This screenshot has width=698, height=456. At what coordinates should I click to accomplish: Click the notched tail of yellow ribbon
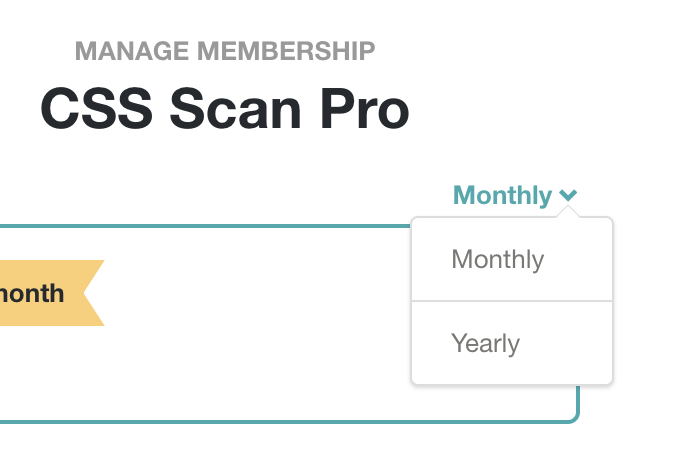(x=93, y=293)
